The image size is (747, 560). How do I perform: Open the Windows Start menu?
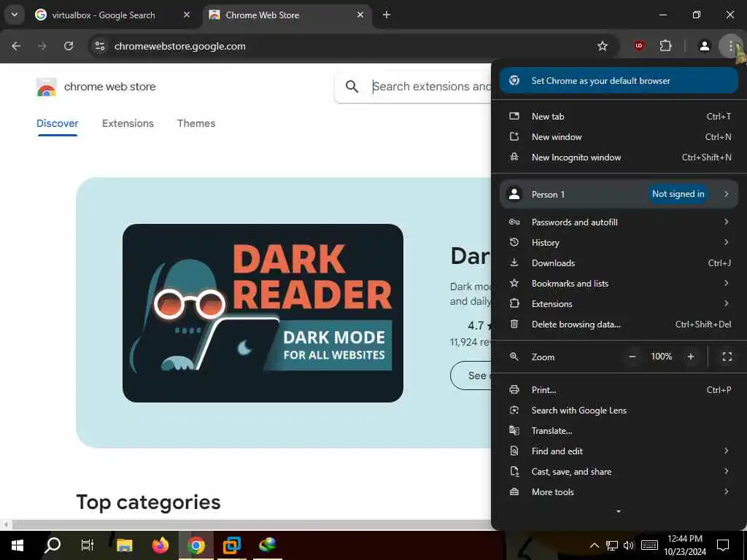[18, 545]
